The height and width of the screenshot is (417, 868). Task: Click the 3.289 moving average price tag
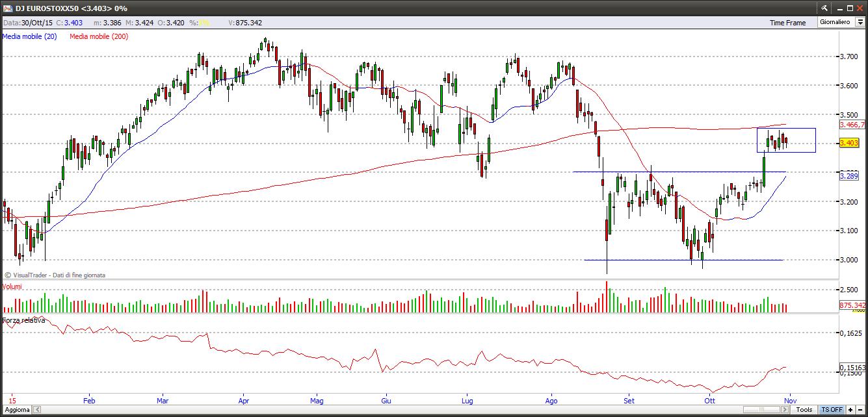tap(849, 176)
